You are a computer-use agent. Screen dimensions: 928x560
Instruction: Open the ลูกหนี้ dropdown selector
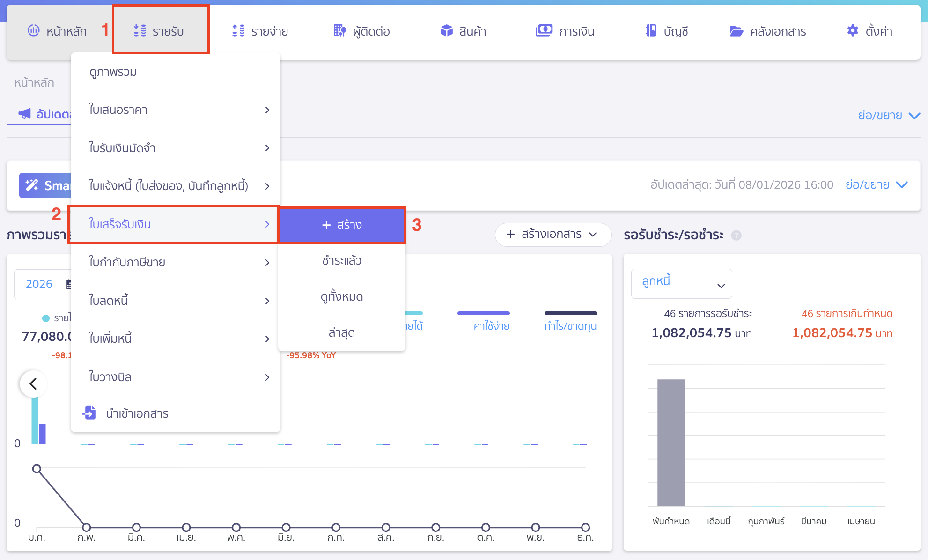coord(681,283)
